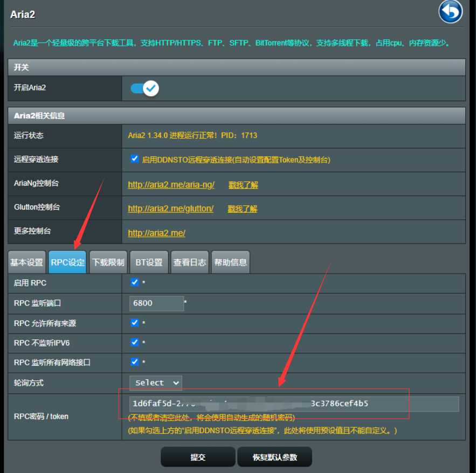Open the 下载限制 tab

pyautogui.click(x=108, y=262)
